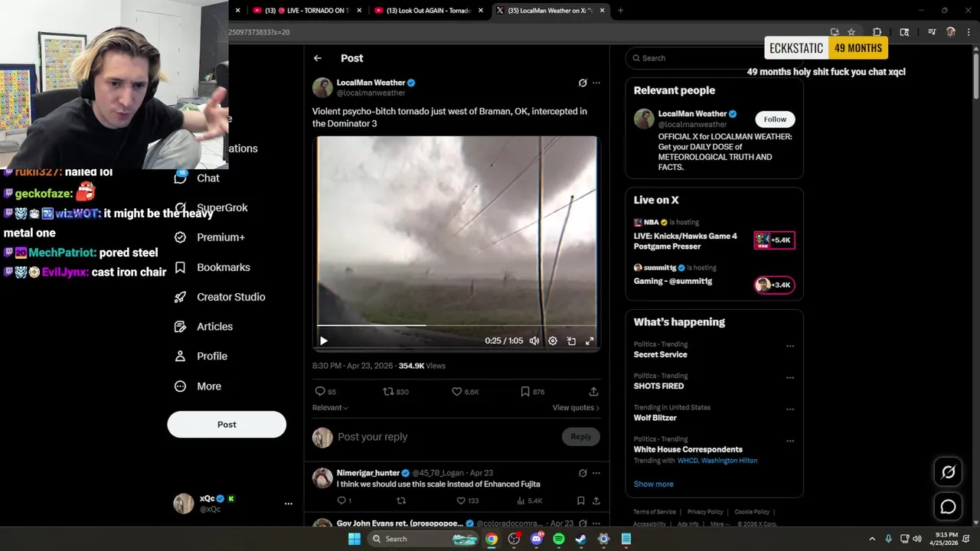
Task: Follow LocalMan Weather
Action: 775,119
